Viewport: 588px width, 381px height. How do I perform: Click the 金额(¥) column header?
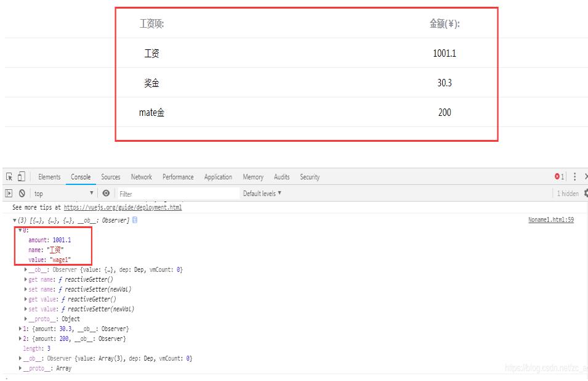(x=445, y=23)
